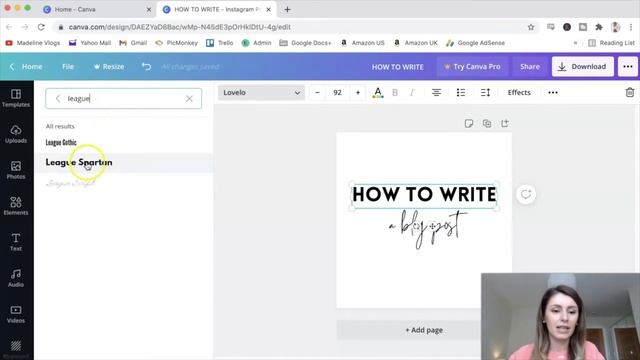Open a new browser tab
Screen dimensions: 640x360
[287, 9]
